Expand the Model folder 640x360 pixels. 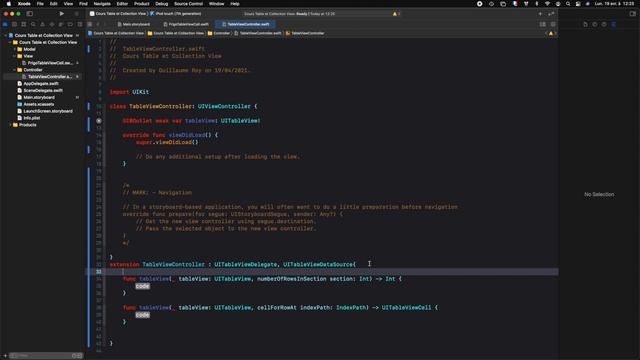click(15, 49)
